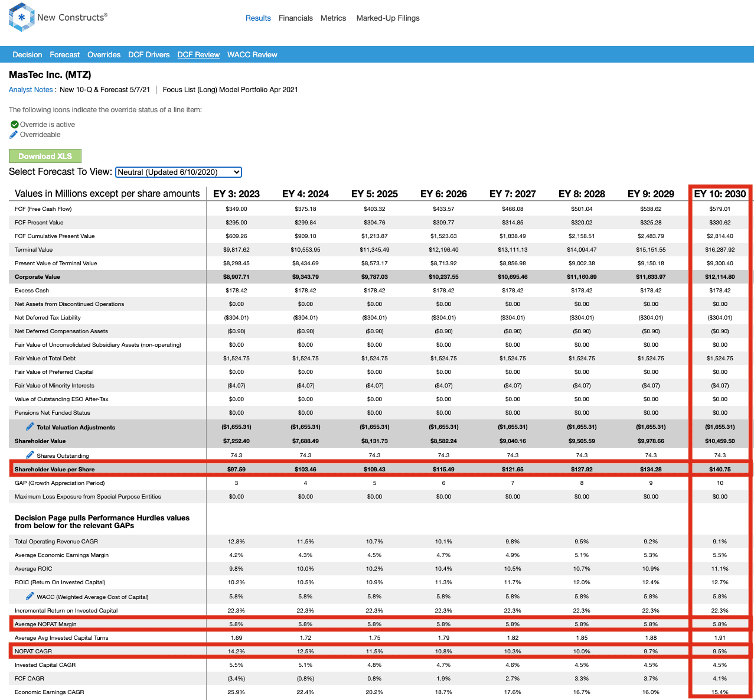
Task: Download the XLS file
Action: 45,156
